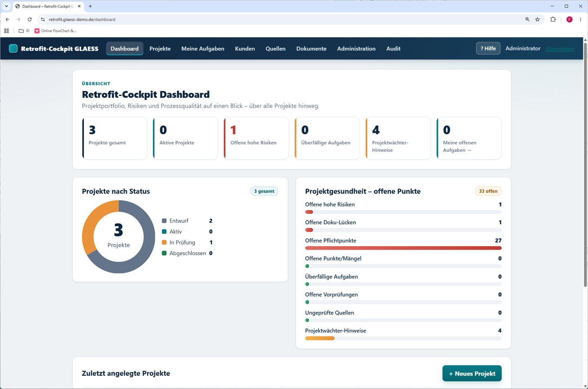Click the page vertical scrollbar
This screenshot has height=389, width=588.
click(x=585, y=164)
